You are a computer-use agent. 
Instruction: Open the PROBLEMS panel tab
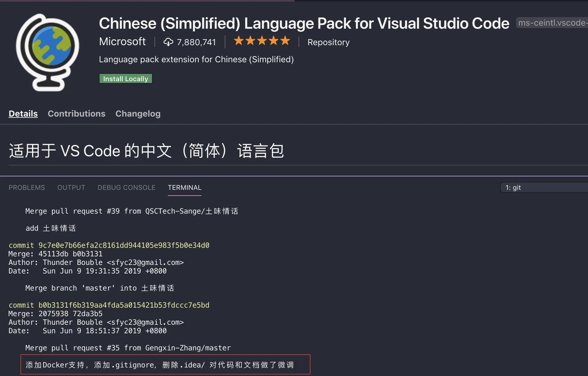click(27, 187)
